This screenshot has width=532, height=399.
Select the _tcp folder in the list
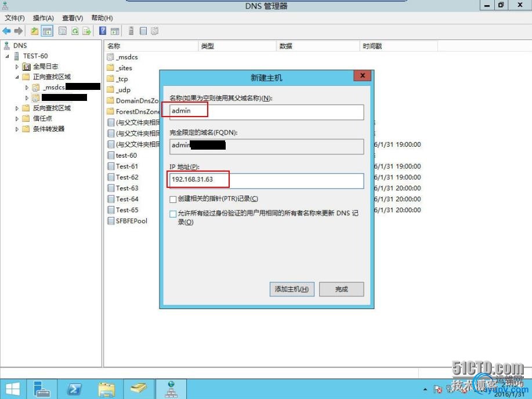(x=117, y=79)
